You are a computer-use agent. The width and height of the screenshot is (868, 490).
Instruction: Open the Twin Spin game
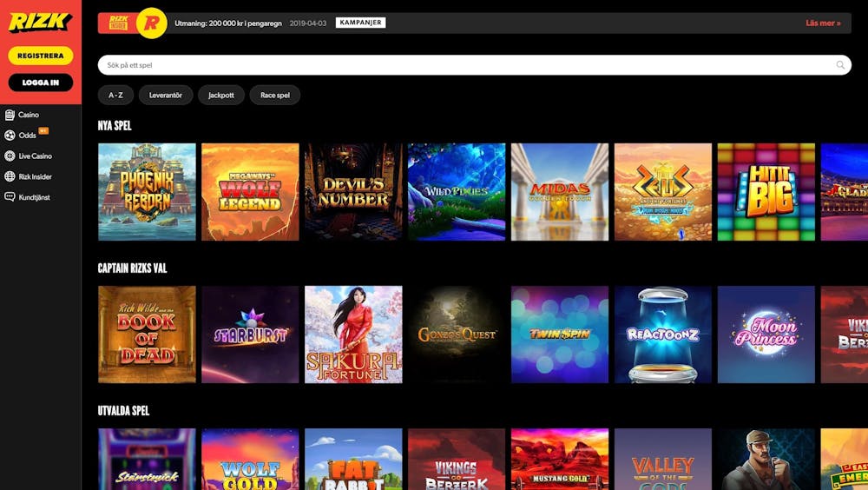coord(560,334)
